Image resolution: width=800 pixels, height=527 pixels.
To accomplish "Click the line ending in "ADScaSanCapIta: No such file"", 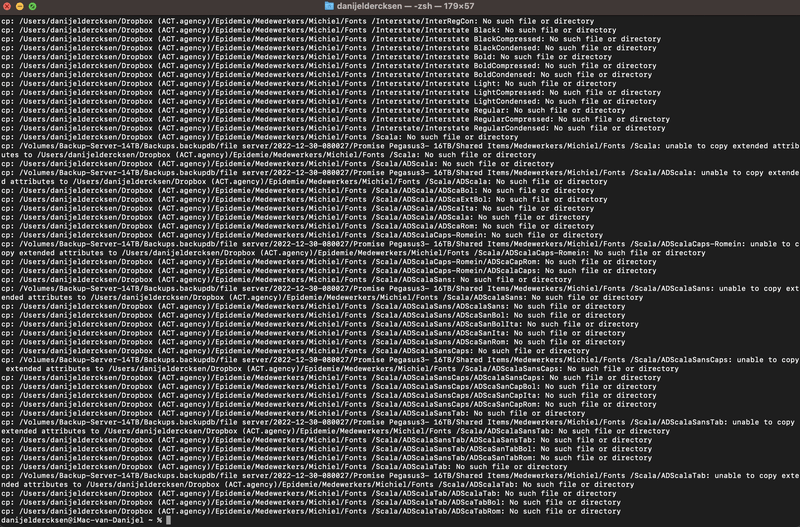I will [329, 396].
